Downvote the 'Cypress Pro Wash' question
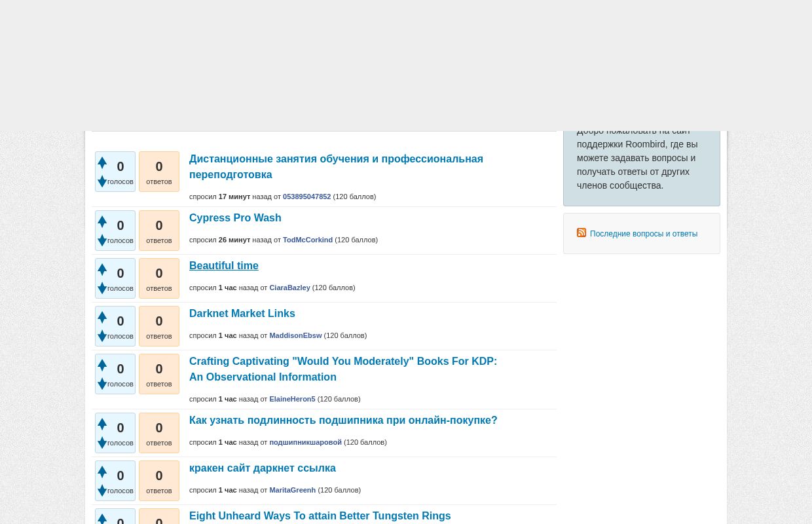This screenshot has width=812, height=524. (x=102, y=240)
